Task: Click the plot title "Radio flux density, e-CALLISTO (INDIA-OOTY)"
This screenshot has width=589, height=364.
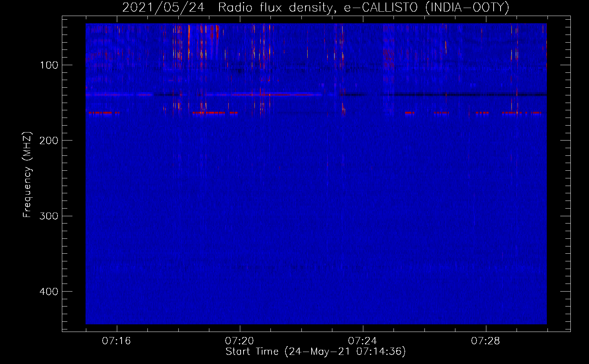Action: (x=364, y=7)
